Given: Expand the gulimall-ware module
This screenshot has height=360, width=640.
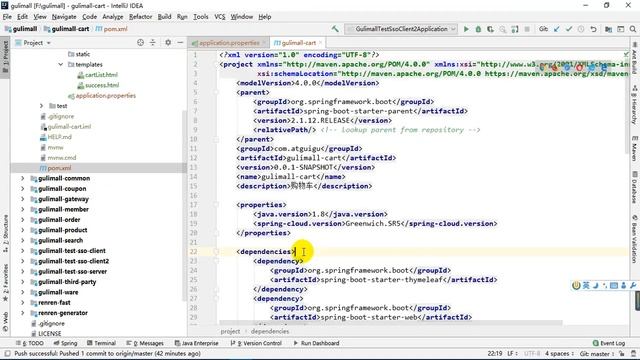Looking at the screenshot, I should (22, 292).
